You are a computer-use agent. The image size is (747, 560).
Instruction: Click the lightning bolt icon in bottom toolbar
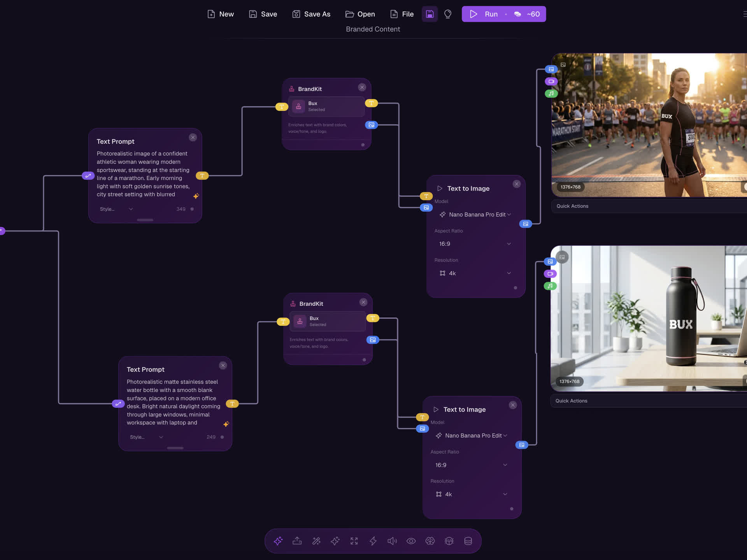pos(373,541)
